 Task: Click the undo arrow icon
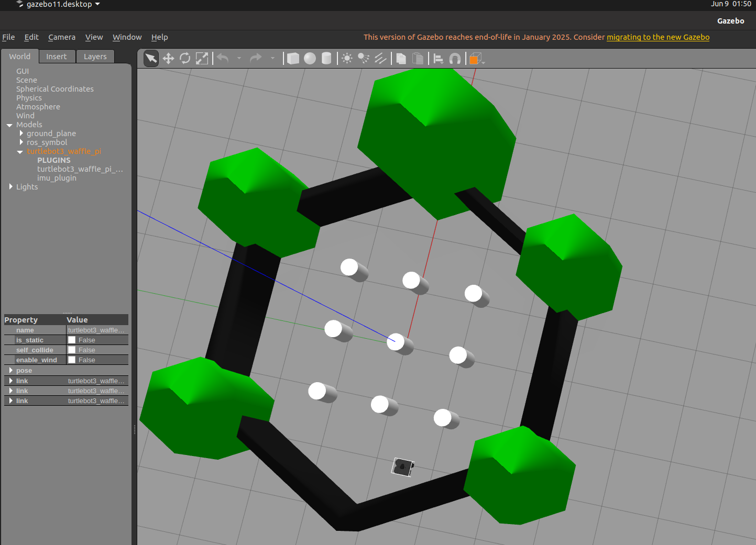point(223,58)
